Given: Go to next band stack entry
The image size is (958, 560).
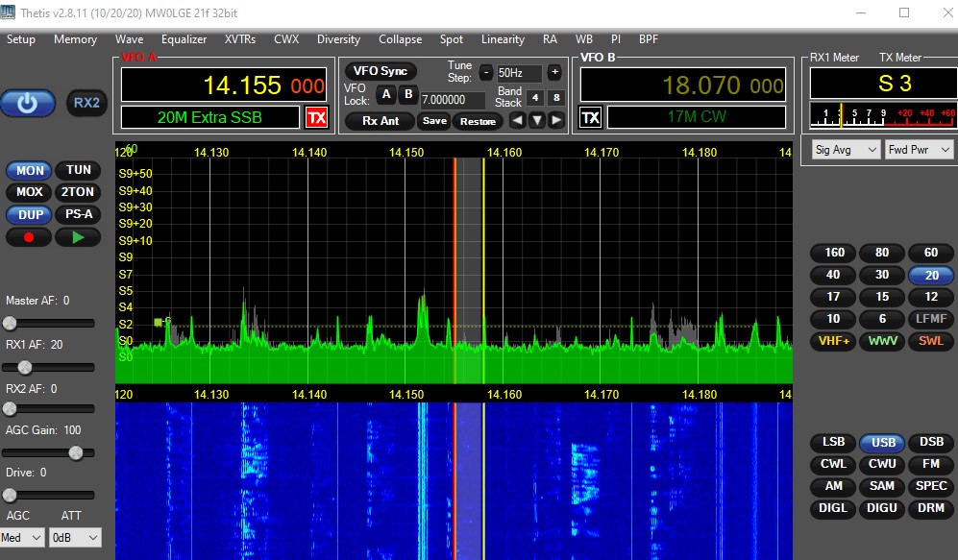Looking at the screenshot, I should coord(556,120).
